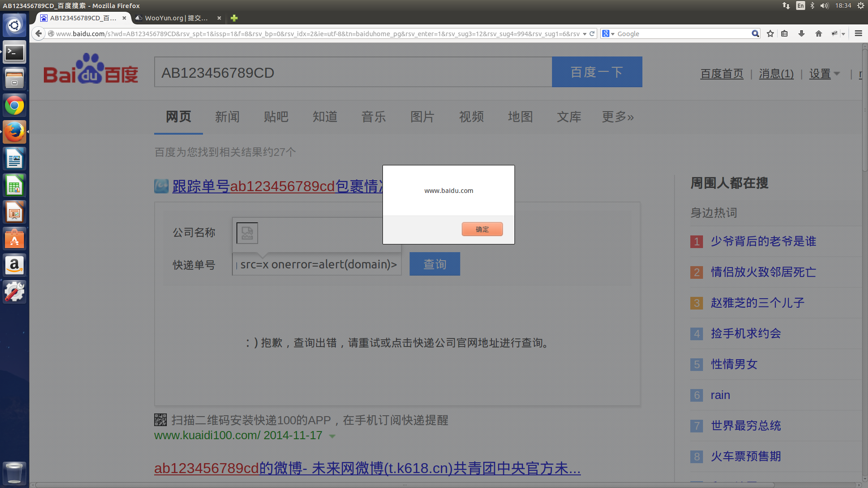
Task: Go to the Firefox home icon
Action: point(819,34)
